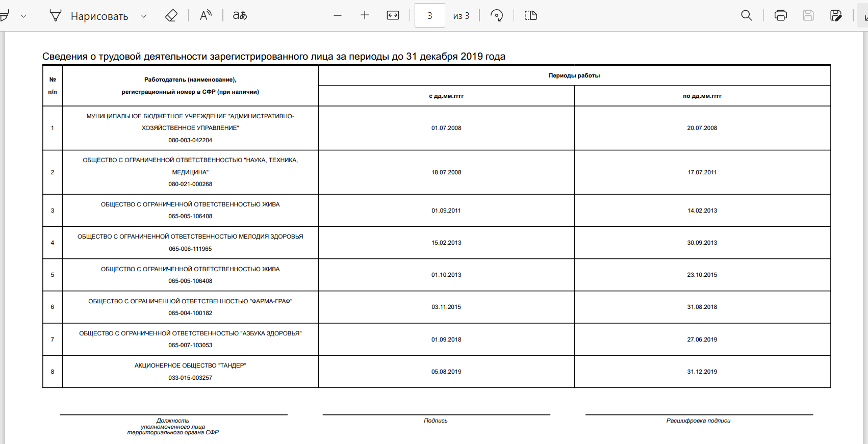Toggle the page view layout icon
Image resolution: width=868 pixels, height=444 pixels.
click(531, 16)
